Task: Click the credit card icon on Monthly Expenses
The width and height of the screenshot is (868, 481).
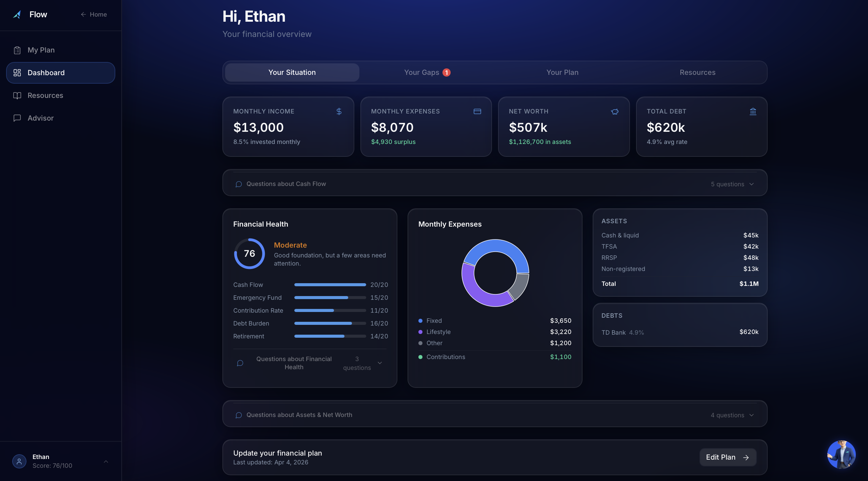Action: click(477, 111)
